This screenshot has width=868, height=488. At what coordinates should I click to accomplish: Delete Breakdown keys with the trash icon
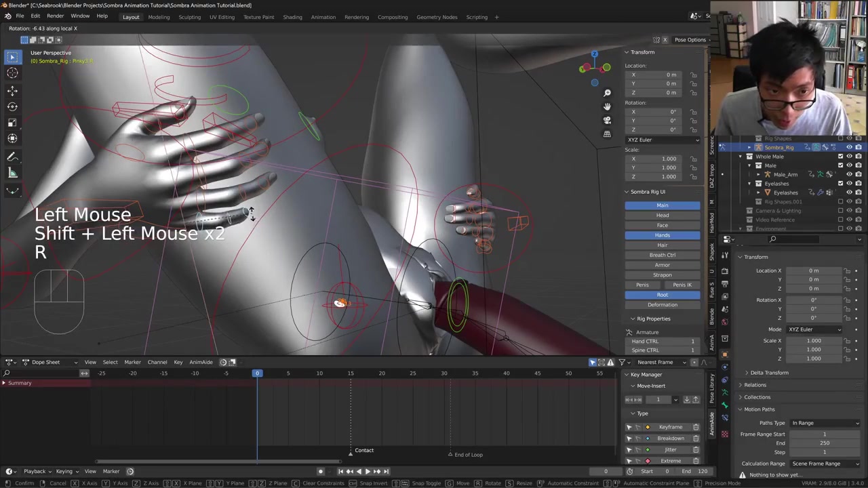tap(696, 439)
